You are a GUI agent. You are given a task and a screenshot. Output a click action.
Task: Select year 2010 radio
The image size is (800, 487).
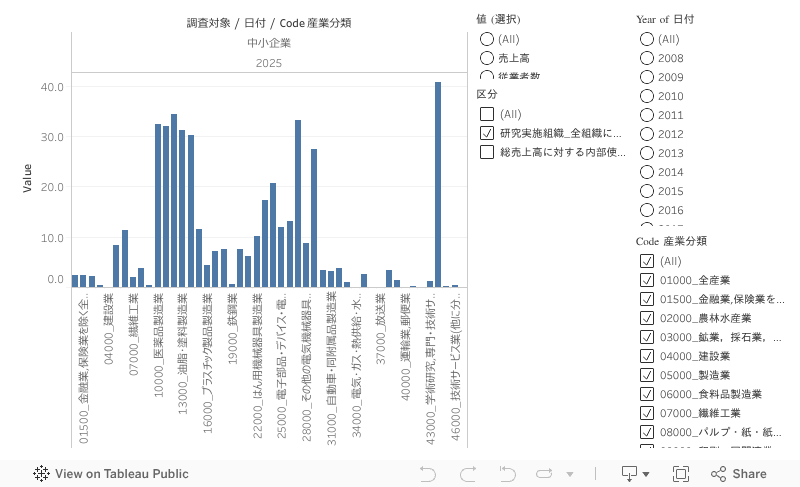click(x=646, y=96)
